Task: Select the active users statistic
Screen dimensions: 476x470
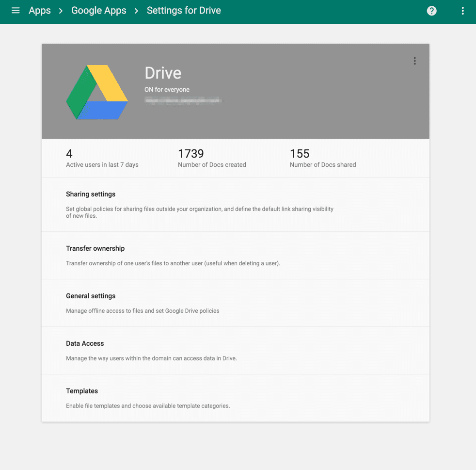Action: tap(102, 158)
